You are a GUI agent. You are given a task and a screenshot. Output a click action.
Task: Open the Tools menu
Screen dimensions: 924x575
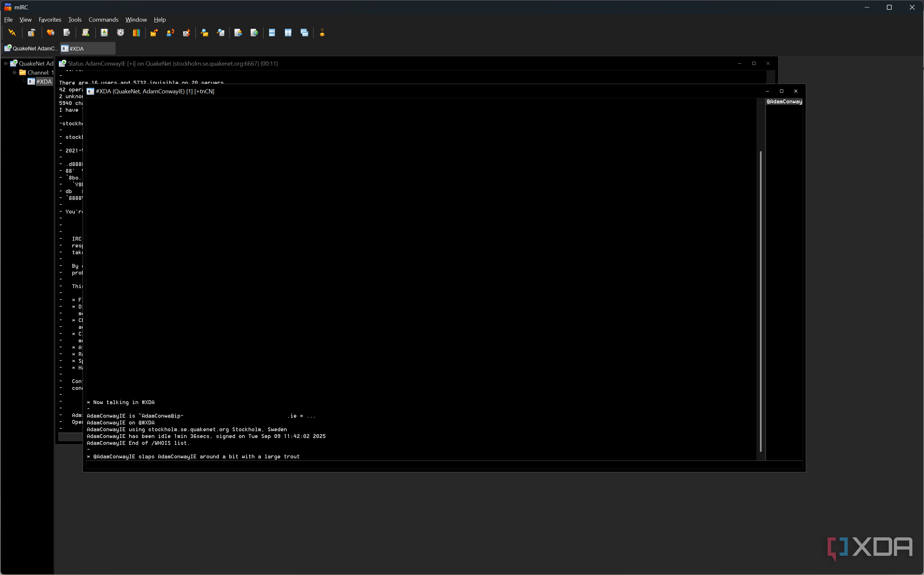tap(75, 20)
